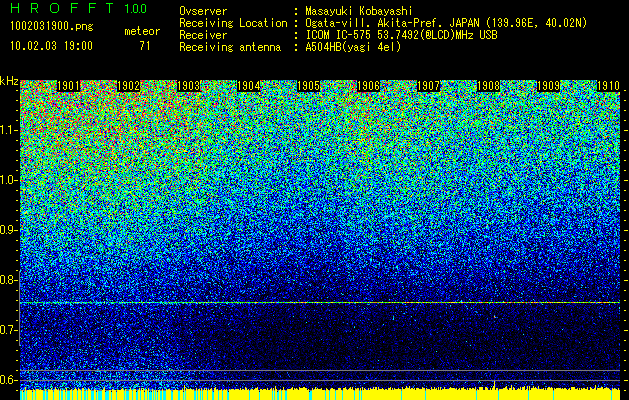
Task: Click the 1.0 frequency axis label
Action: coord(9,181)
